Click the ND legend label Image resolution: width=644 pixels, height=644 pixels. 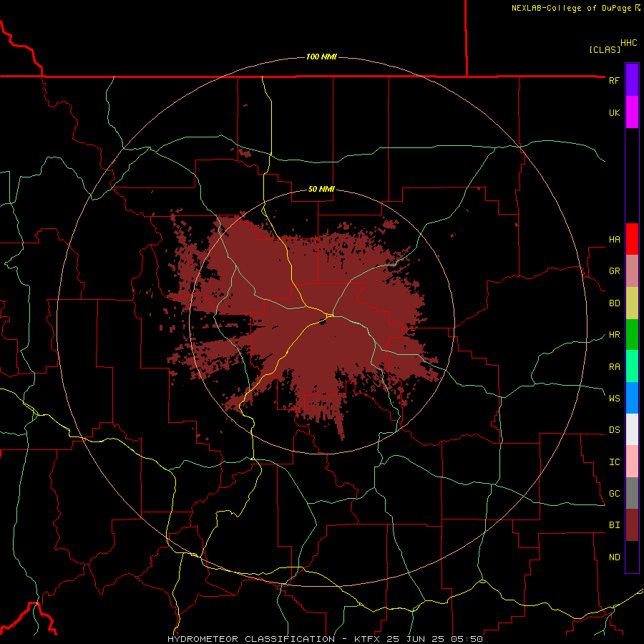point(614,557)
